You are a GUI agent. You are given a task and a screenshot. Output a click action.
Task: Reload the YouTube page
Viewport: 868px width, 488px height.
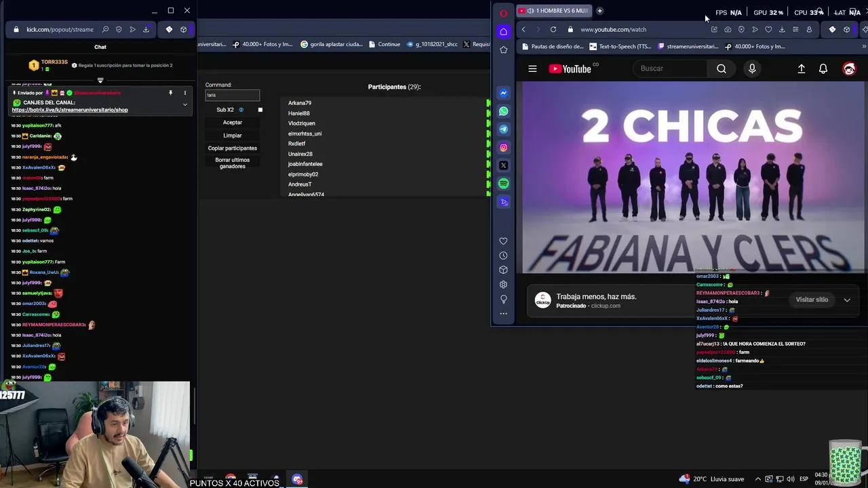pyautogui.click(x=553, y=29)
